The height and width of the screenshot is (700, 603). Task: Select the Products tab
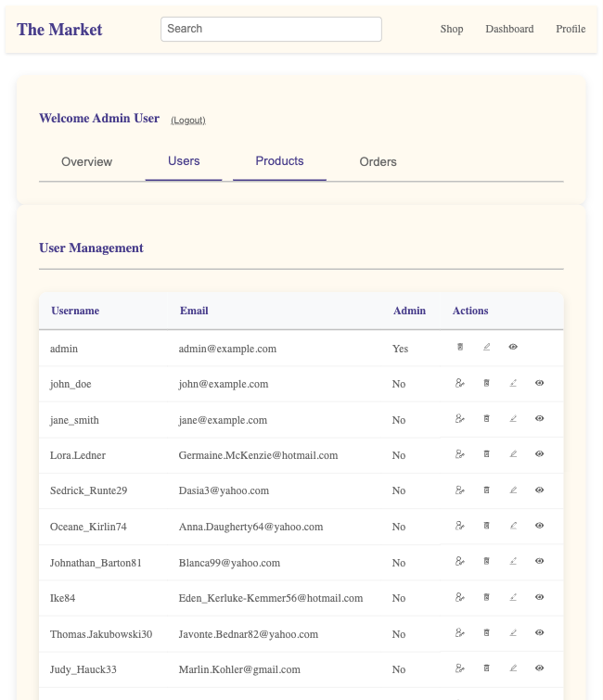pos(279,161)
